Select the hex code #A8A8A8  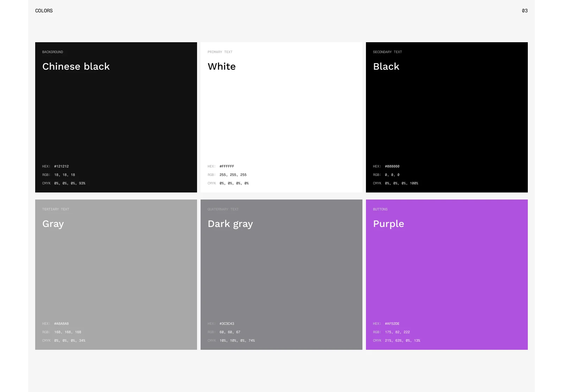[x=62, y=324]
